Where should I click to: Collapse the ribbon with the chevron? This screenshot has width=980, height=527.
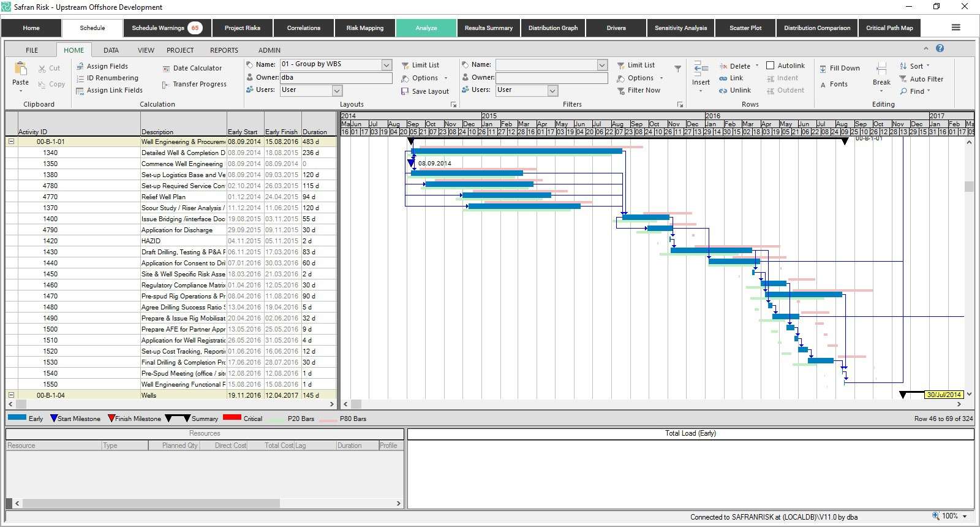coord(925,48)
